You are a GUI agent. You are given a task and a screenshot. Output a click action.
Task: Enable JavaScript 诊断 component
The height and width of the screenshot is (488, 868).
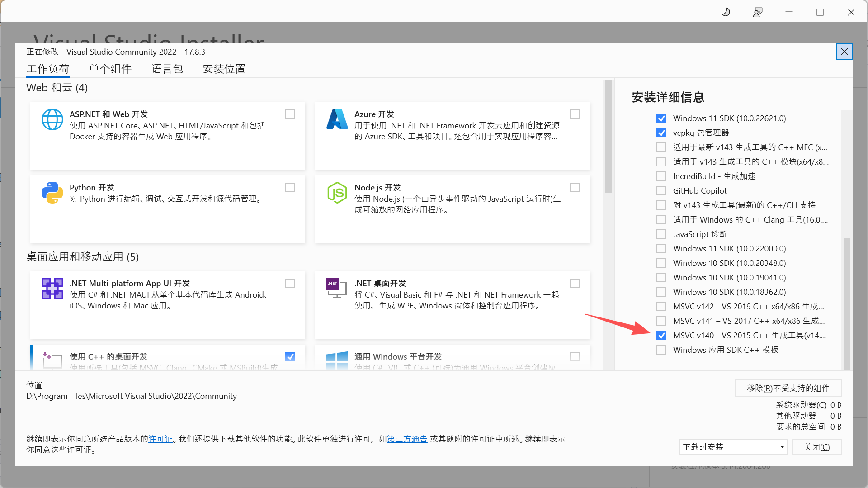coord(661,234)
